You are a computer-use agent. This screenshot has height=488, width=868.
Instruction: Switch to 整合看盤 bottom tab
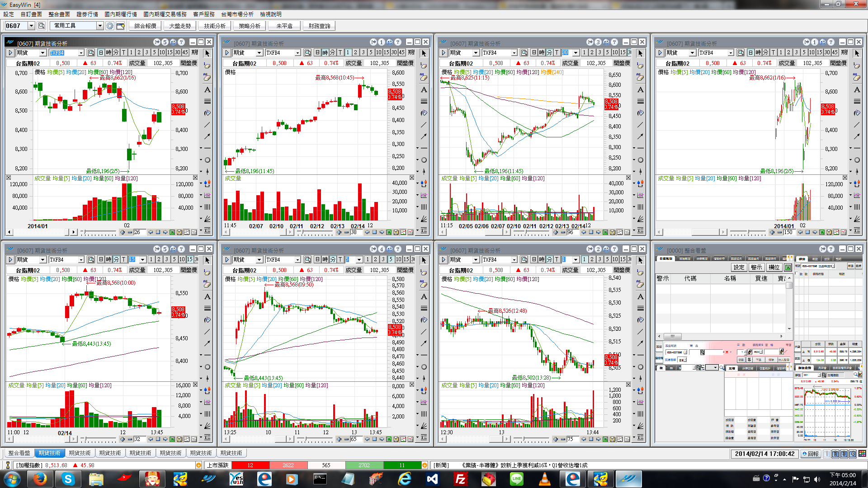(x=19, y=453)
